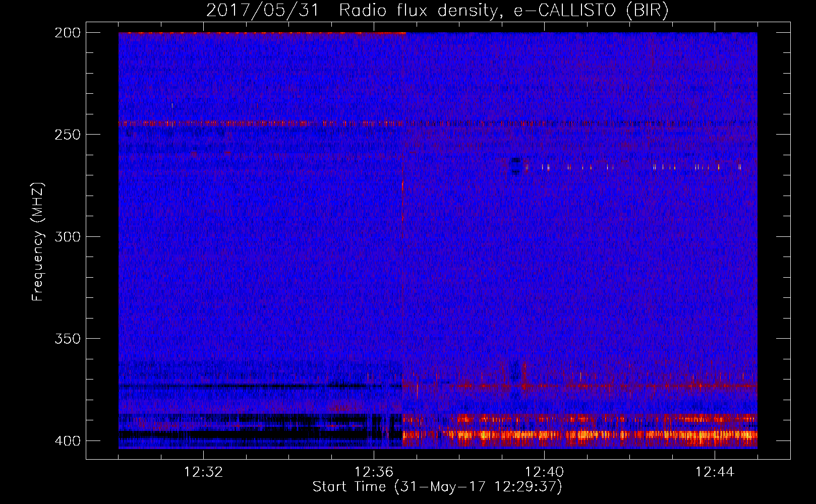
Task: Click the Start Time axis caption
Action: tap(437, 487)
